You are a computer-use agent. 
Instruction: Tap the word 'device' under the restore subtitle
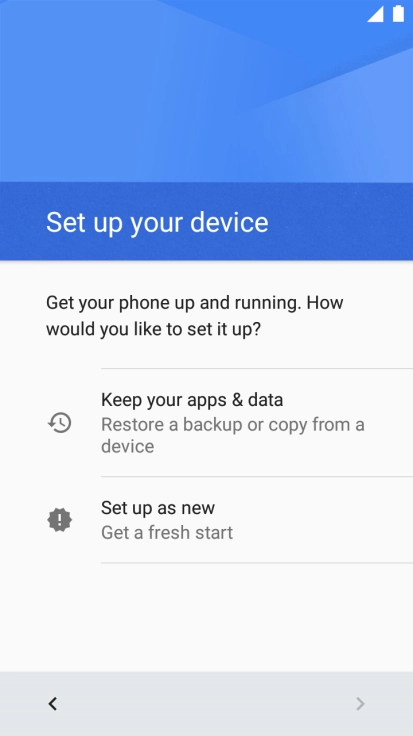(x=128, y=446)
